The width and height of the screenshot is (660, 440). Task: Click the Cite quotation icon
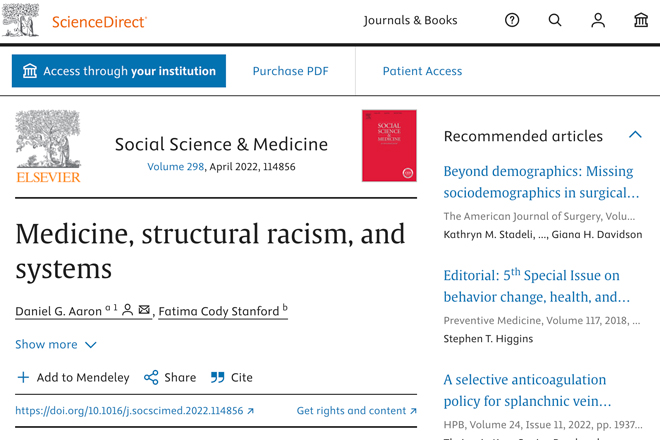coord(217,377)
